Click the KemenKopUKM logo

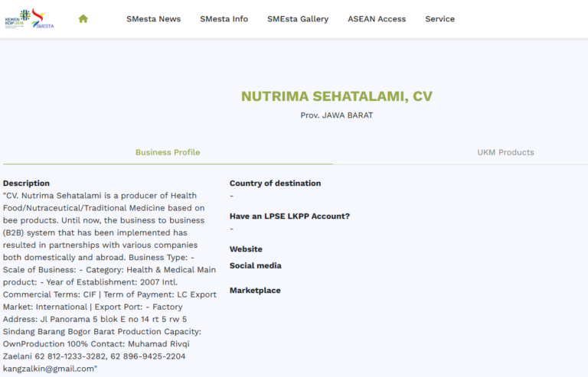17,18
